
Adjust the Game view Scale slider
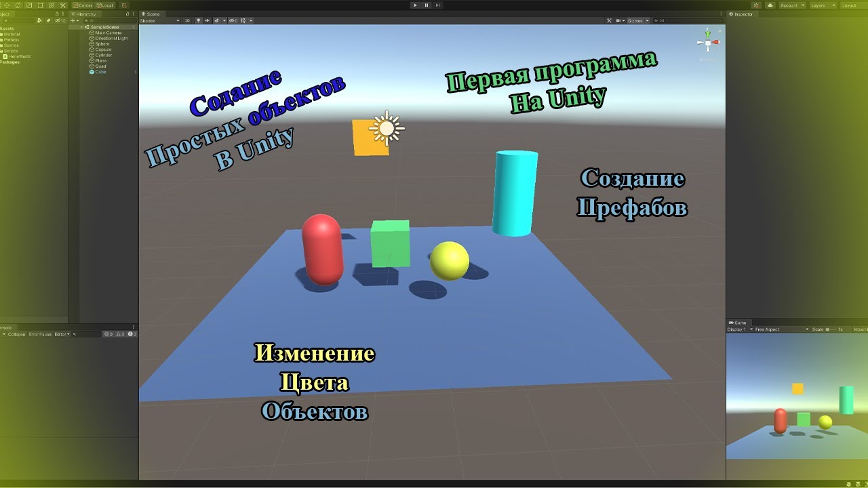pos(831,329)
